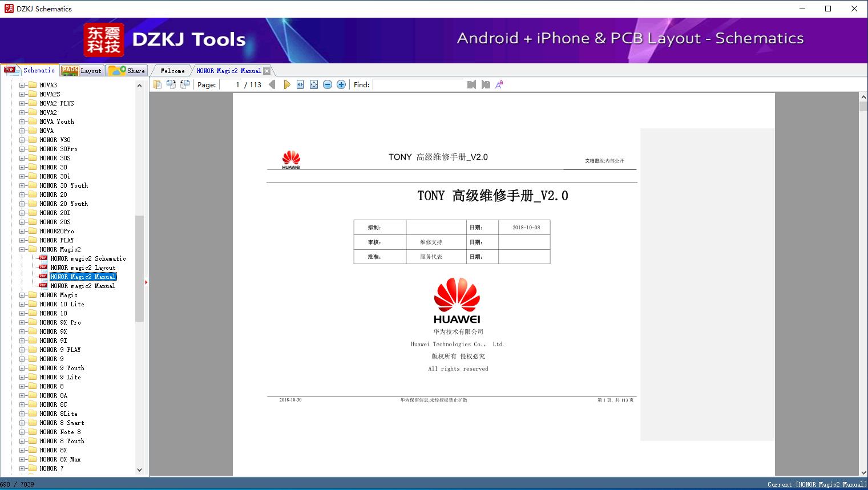Zoom out with the minus icon
The image size is (868, 490).
point(328,84)
